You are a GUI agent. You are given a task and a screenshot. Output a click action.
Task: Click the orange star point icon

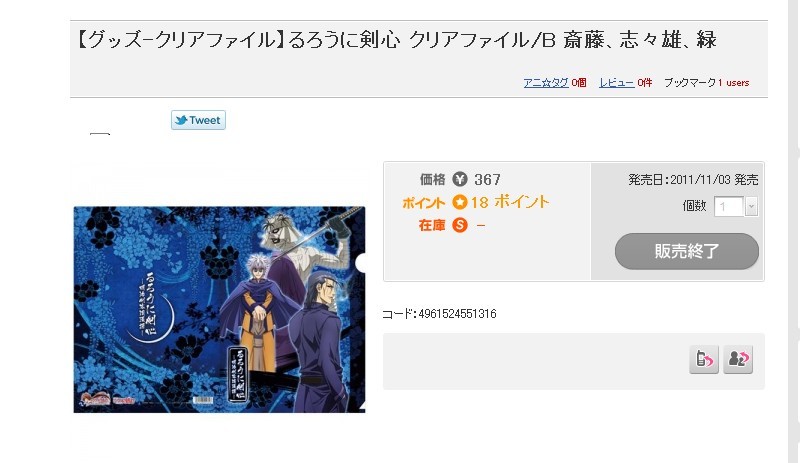460,202
